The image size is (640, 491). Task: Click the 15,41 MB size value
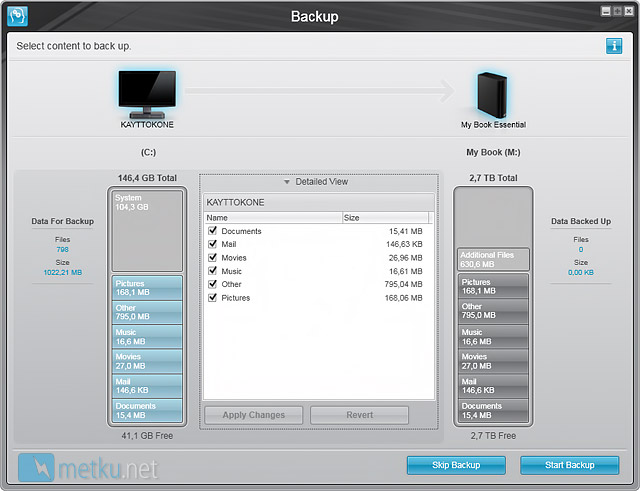405,231
